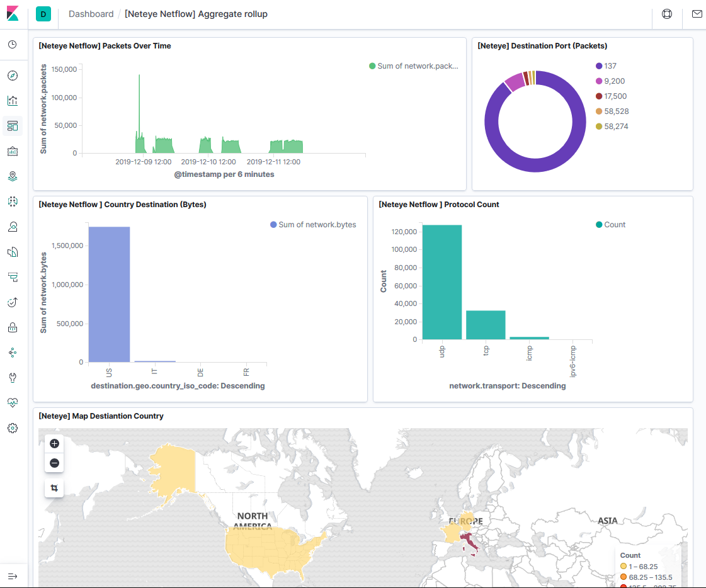
Task: Open the newsfeed envelope icon
Action: [x=697, y=14]
